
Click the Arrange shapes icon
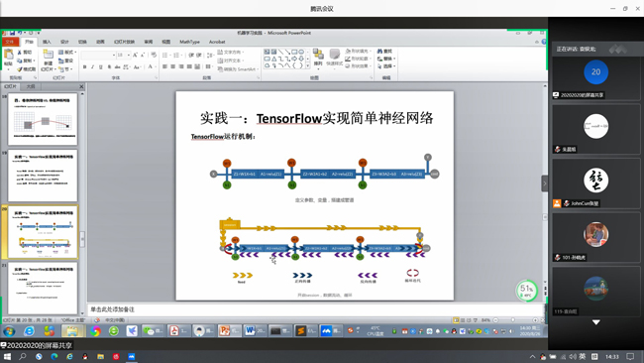[318, 55]
